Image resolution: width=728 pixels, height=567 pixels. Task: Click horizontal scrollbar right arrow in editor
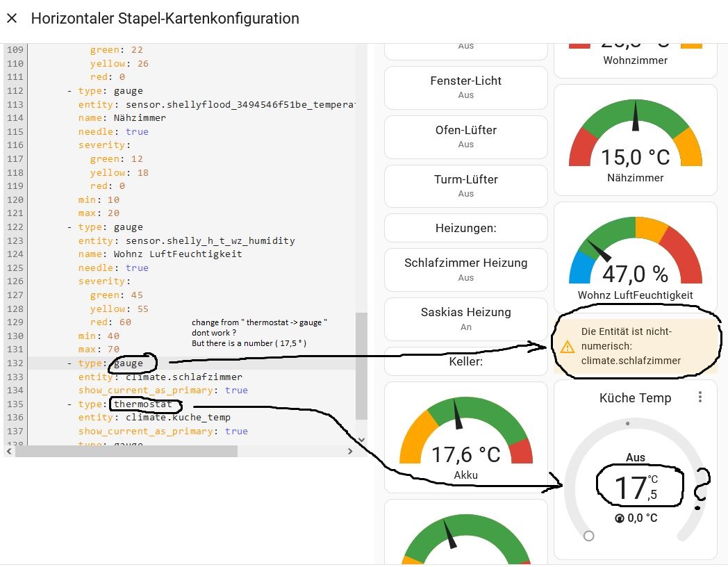coord(350,451)
